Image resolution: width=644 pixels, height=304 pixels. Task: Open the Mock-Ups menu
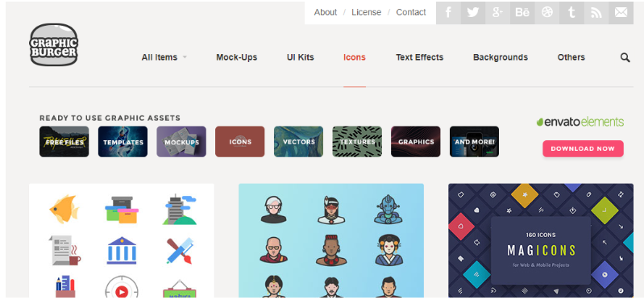pos(237,57)
